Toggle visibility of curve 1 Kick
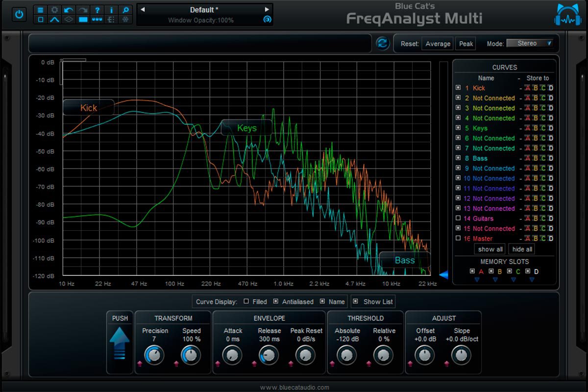 458,88
